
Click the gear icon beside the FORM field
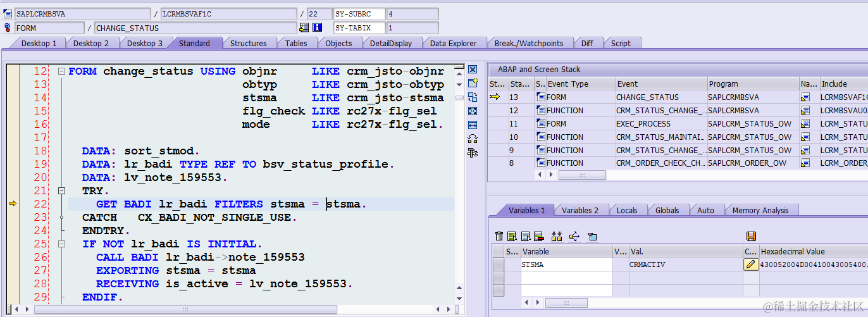point(8,28)
